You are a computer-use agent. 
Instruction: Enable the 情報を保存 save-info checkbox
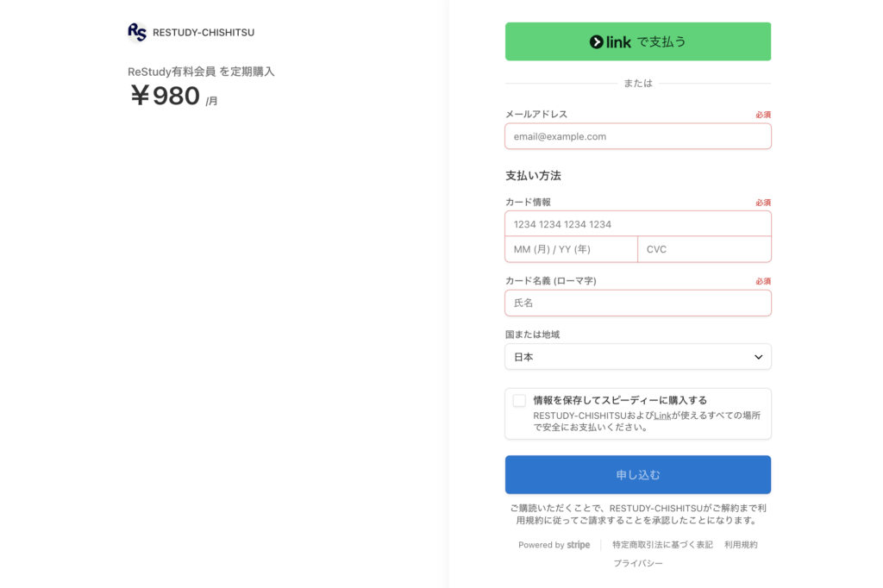519,400
